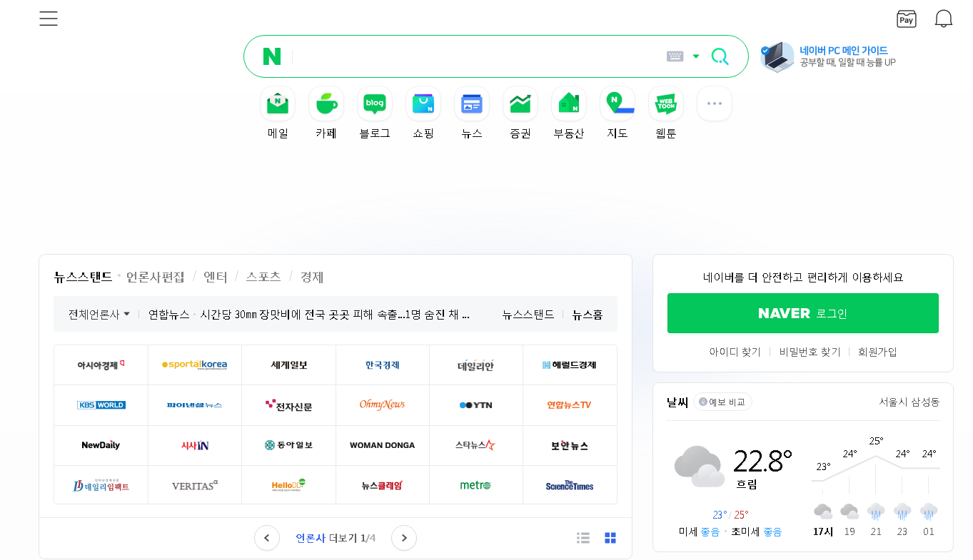Screen dimensions: 973x560
Task: Open the 쇼핑 shortcut icon
Action: click(423, 104)
